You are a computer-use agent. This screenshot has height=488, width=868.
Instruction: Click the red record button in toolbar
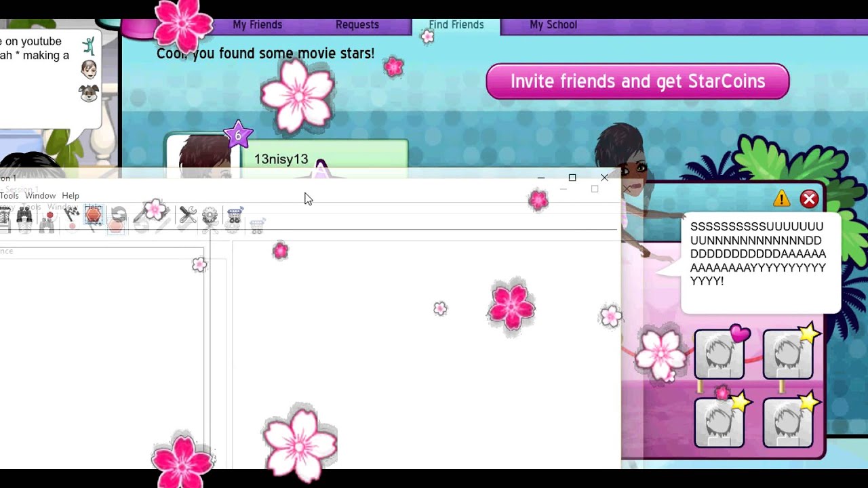[49, 216]
